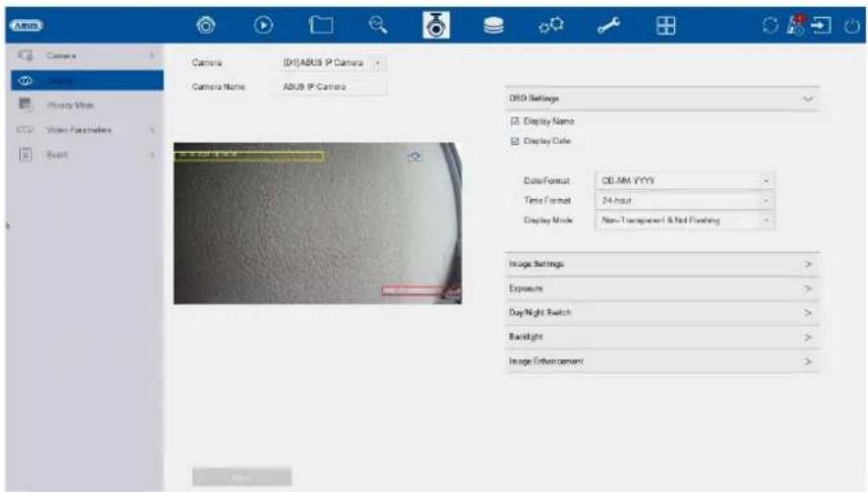This screenshot has height=492, width=868.
Task: Collapse the OSD Settings section
Action: pyautogui.click(x=663, y=99)
